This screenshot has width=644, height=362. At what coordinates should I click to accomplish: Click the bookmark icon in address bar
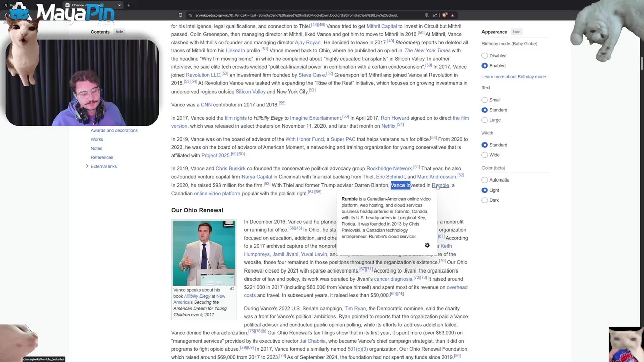(x=180, y=15)
